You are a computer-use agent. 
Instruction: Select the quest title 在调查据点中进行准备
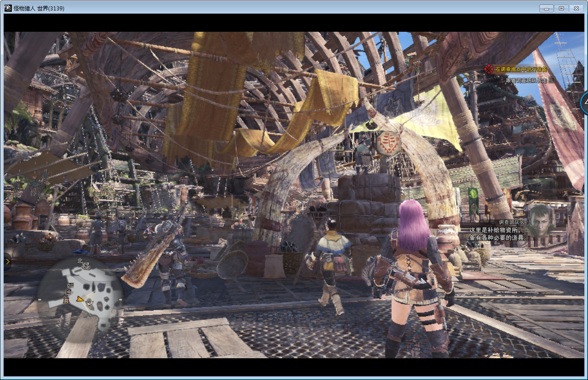pos(521,69)
